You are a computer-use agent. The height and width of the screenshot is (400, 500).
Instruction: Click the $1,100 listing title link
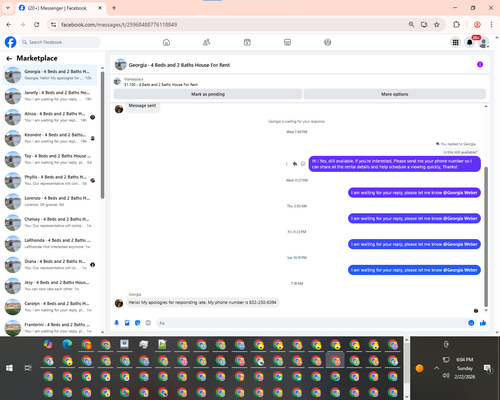click(161, 85)
